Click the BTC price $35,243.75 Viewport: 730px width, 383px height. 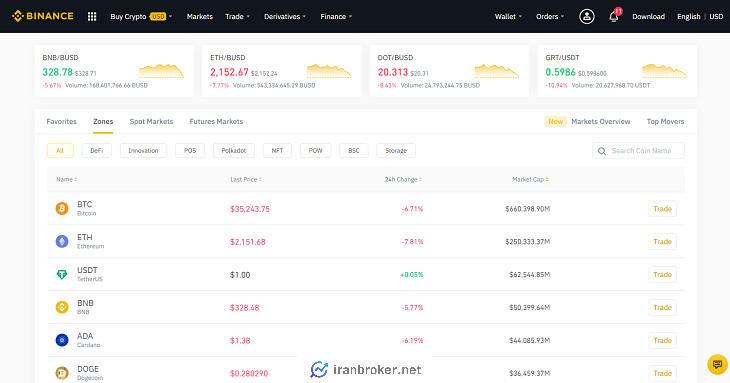click(x=250, y=209)
